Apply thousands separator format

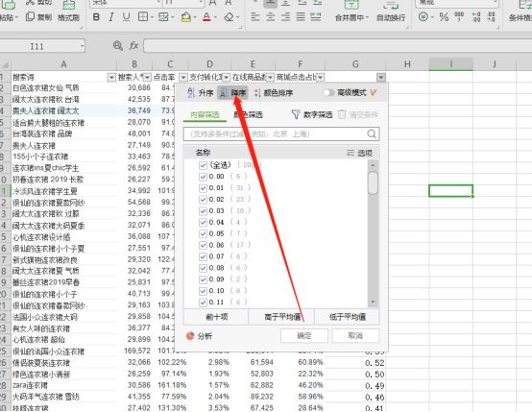point(459,16)
